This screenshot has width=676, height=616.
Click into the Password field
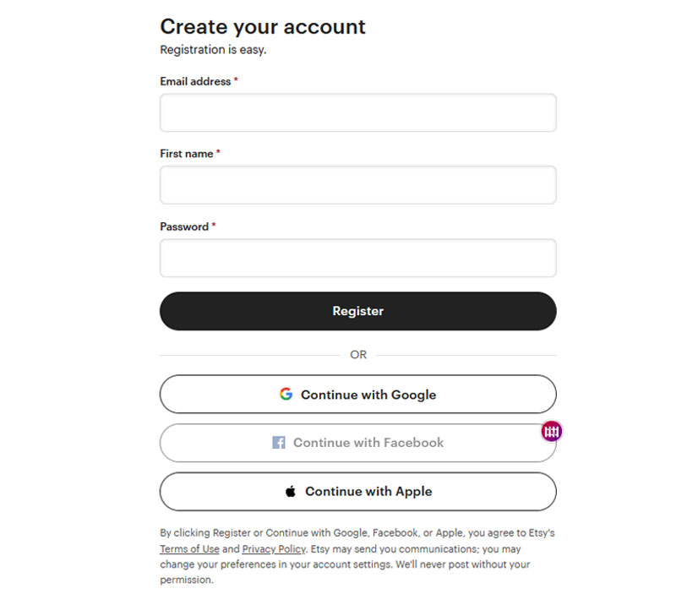(x=357, y=258)
